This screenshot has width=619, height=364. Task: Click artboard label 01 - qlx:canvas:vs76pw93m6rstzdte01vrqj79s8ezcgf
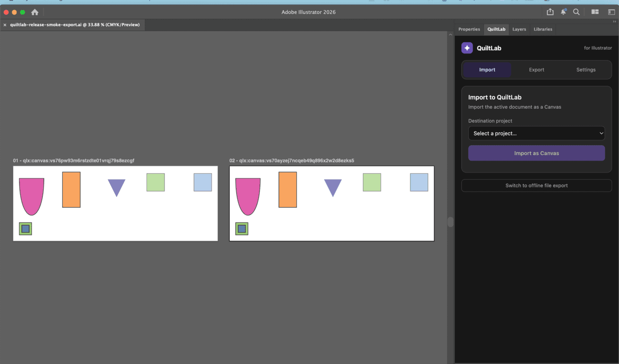point(74,161)
